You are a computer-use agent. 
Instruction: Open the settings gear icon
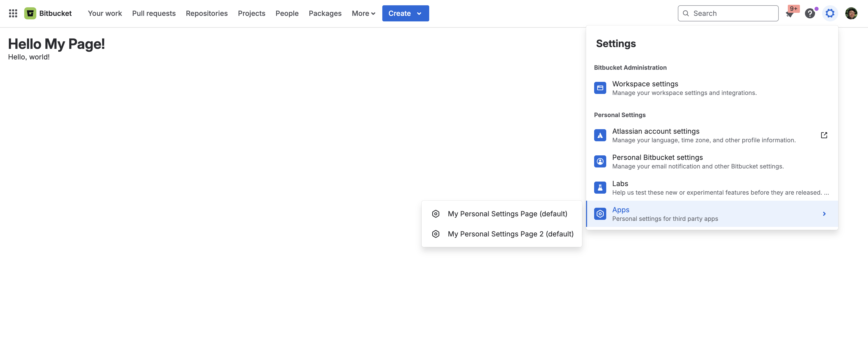(x=830, y=13)
